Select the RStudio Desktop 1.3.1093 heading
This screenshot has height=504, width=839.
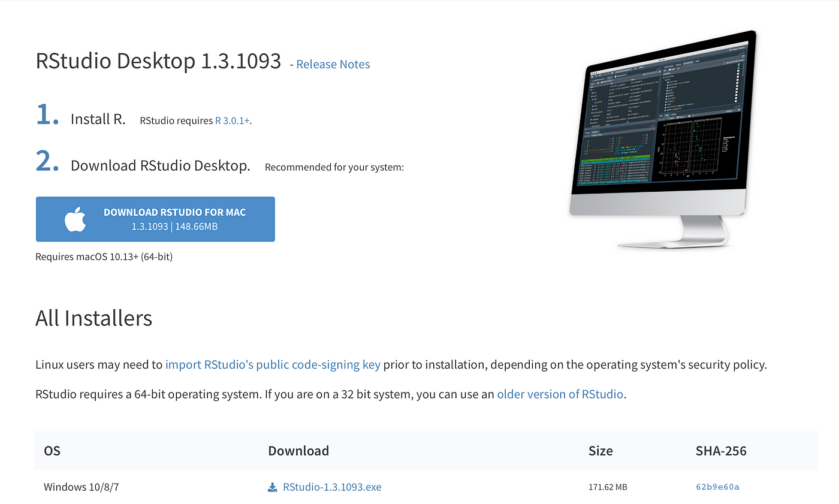pos(158,61)
